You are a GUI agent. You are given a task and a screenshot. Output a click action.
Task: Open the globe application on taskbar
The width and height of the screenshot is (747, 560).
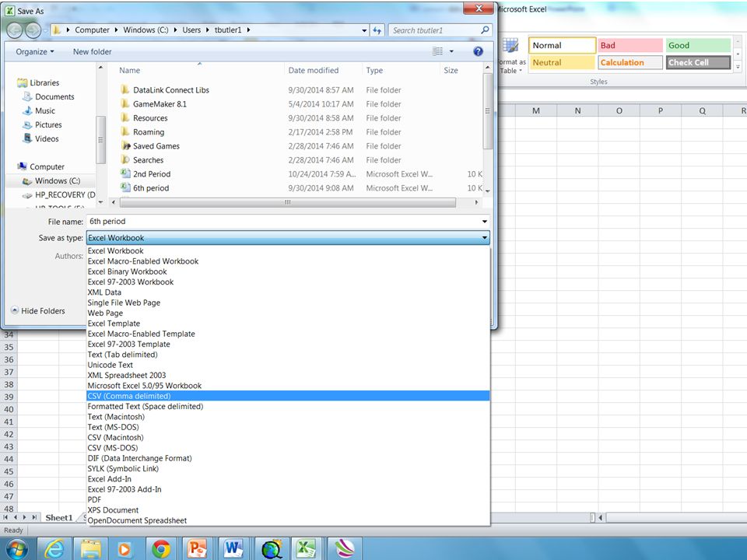(270, 549)
